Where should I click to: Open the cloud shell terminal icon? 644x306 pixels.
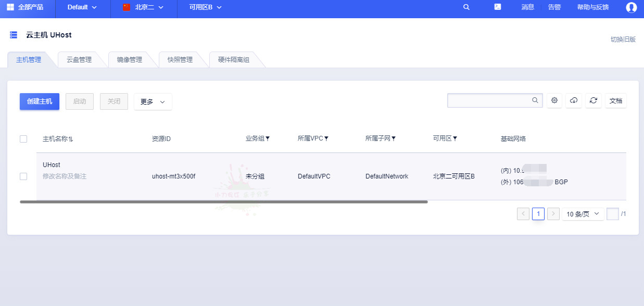pos(498,7)
